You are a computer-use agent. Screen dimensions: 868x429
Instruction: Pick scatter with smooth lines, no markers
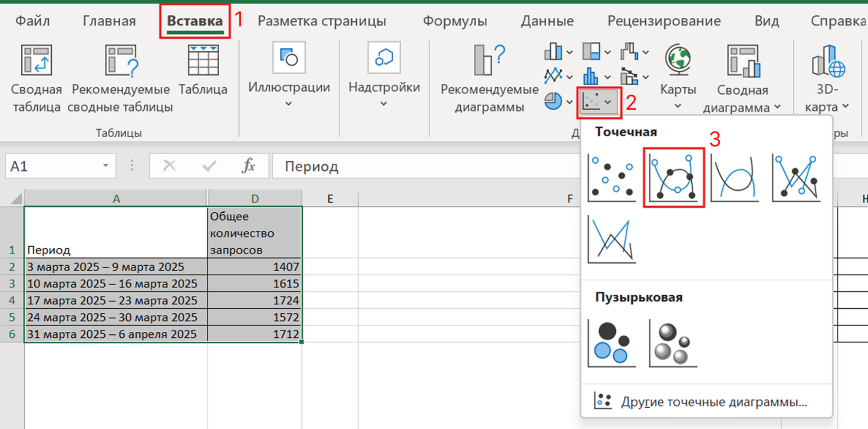tap(735, 178)
